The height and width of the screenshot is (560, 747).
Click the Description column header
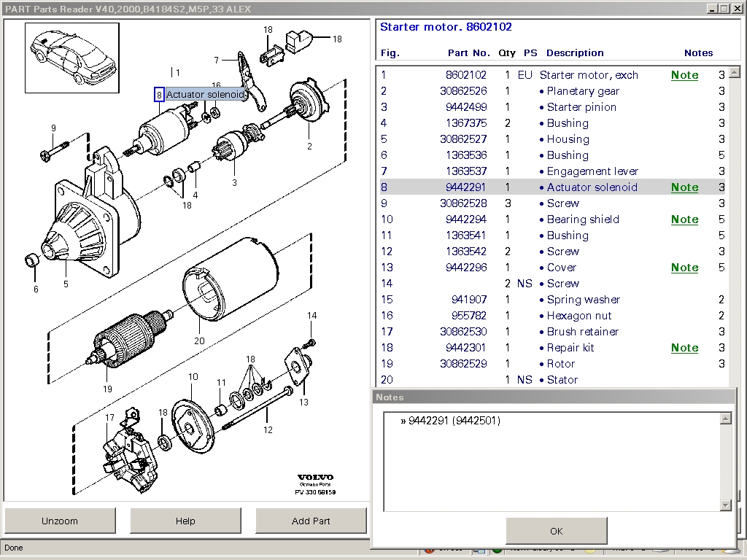tap(575, 52)
